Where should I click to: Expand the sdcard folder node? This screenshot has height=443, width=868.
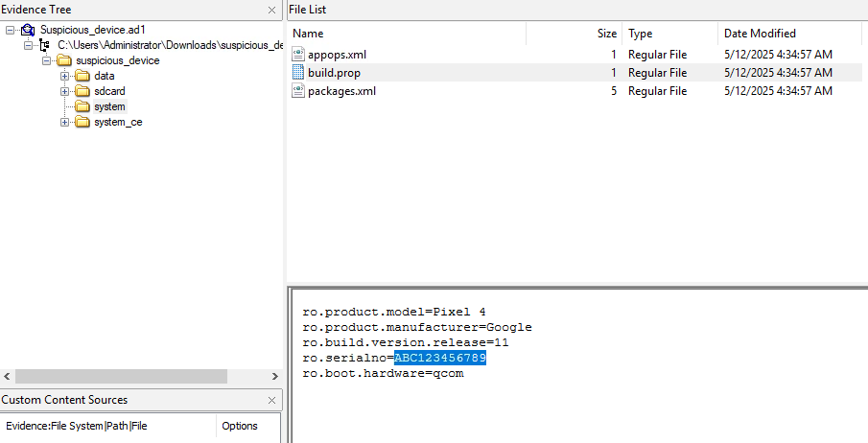coord(65,91)
